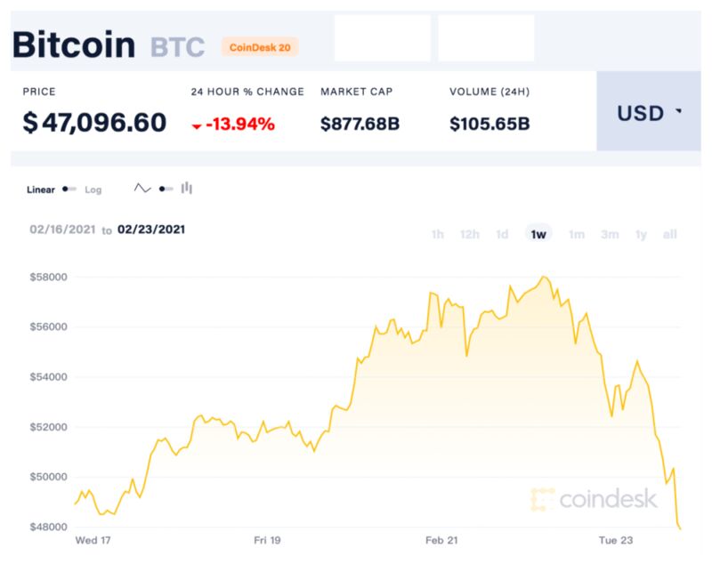This screenshot has width=712, height=588.
Task: Show the 1m time range
Action: pos(577,234)
